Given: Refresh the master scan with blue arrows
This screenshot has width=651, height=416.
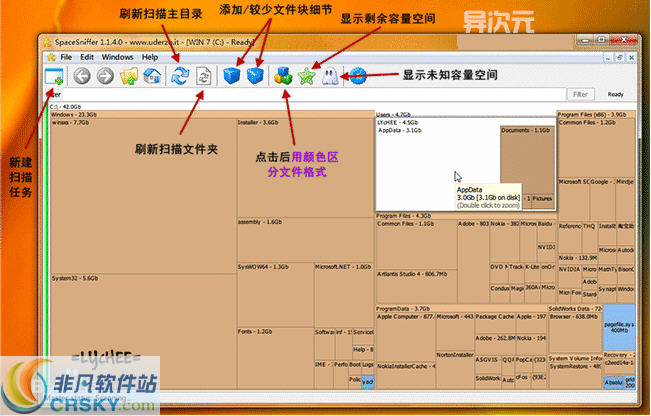Looking at the screenshot, I should pyautogui.click(x=180, y=76).
